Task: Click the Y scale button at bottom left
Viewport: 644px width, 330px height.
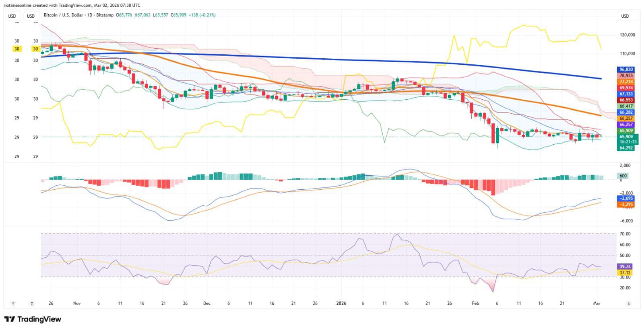Action: [13, 303]
